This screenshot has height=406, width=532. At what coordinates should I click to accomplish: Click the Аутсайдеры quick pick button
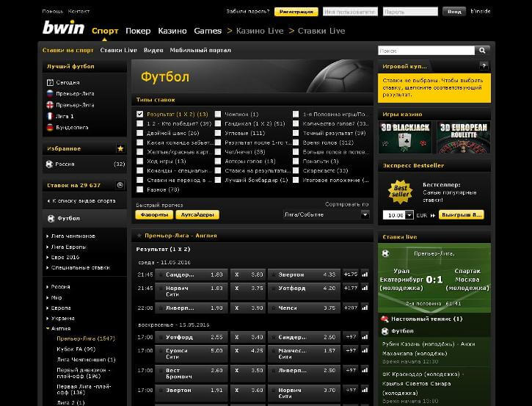197,214
